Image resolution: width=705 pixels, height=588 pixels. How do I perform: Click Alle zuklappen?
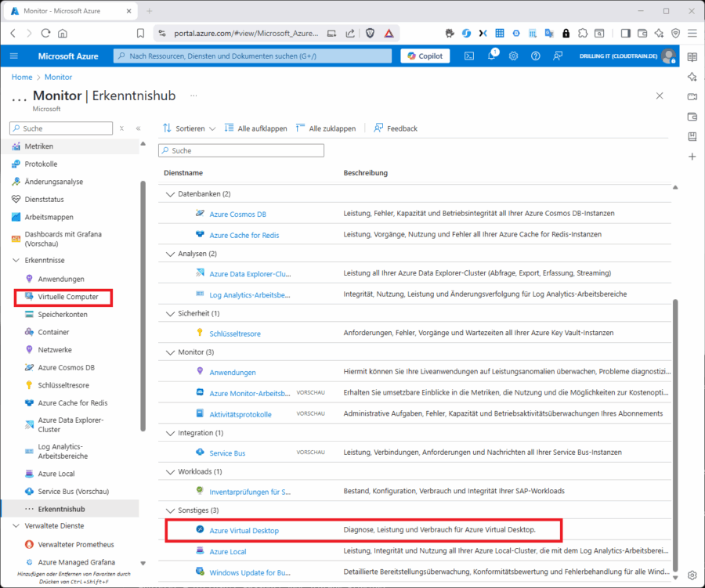[326, 128]
